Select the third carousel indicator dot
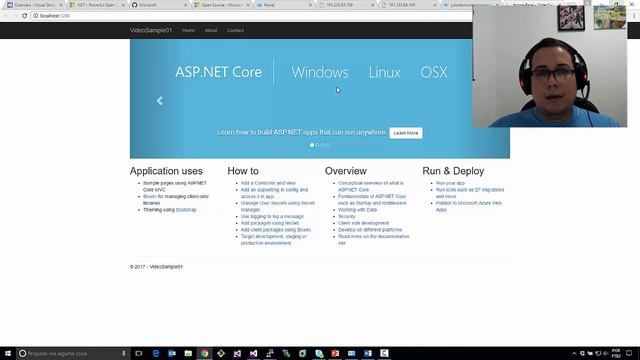 (322, 145)
